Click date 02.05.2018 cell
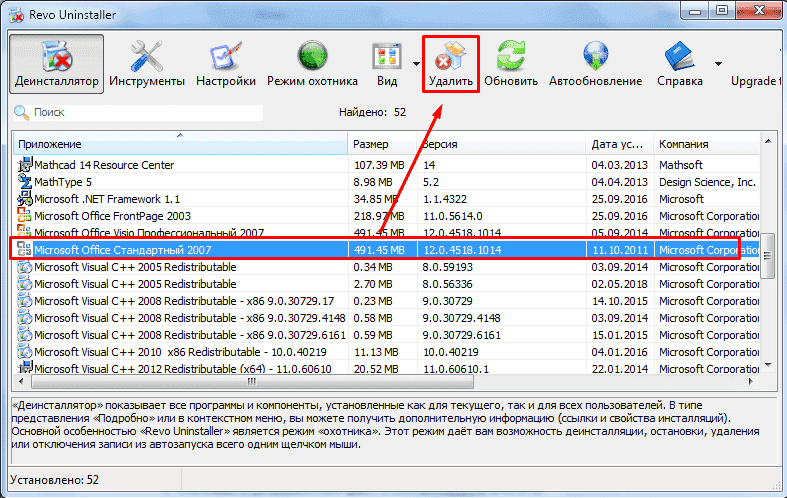Image resolution: width=787 pixels, height=498 pixels. coord(619,284)
